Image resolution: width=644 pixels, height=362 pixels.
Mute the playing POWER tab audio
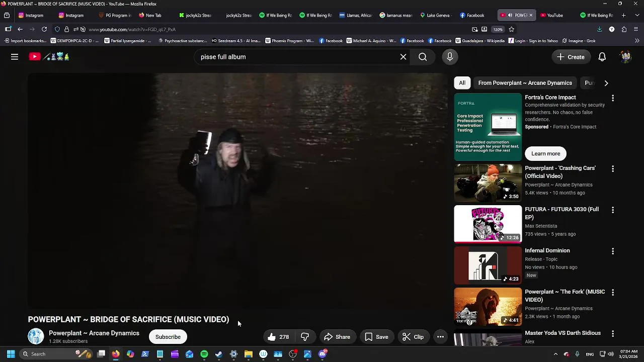coord(509,15)
